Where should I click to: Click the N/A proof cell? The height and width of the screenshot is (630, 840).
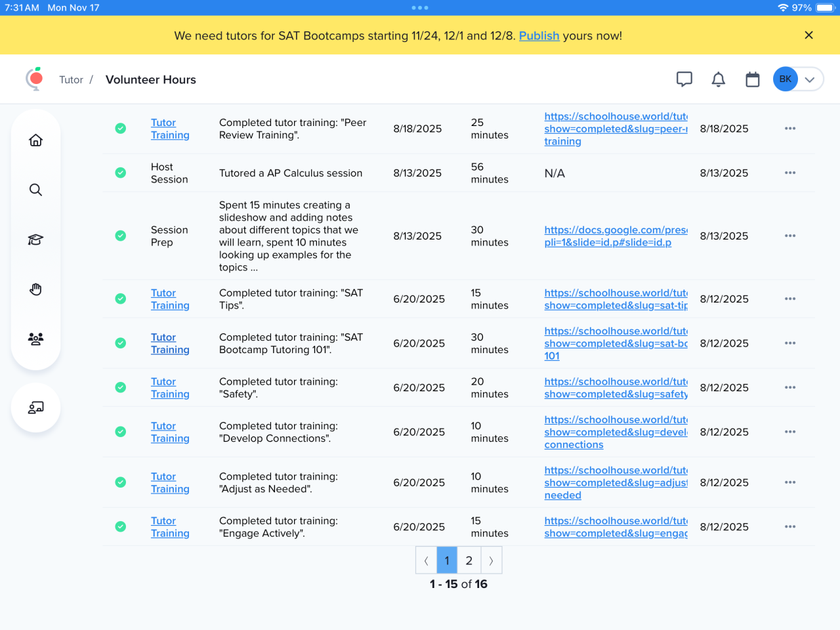coord(555,173)
